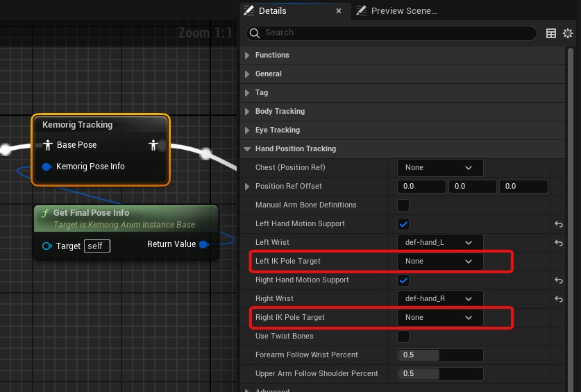Select the Kemorig Tracking node title

[x=78, y=125]
